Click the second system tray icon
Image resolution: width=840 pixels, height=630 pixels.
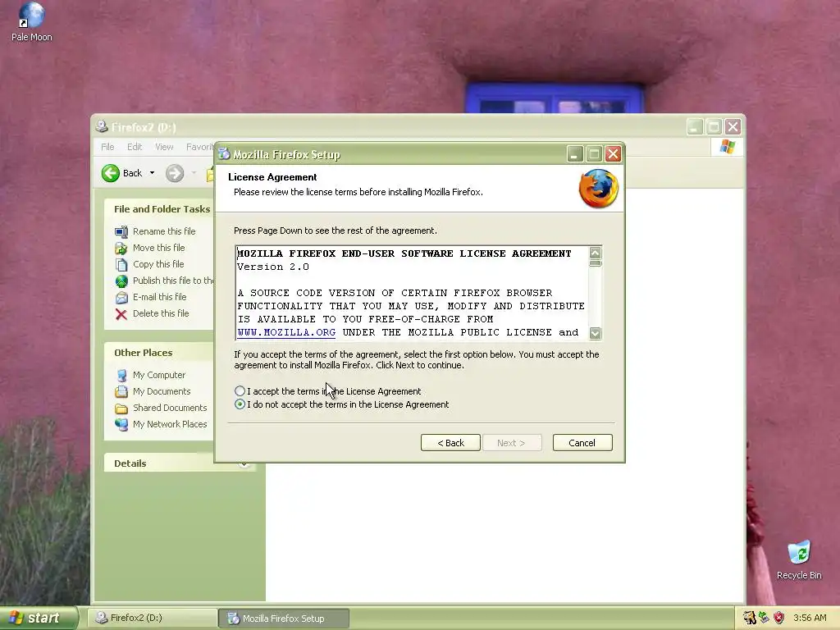(x=764, y=618)
